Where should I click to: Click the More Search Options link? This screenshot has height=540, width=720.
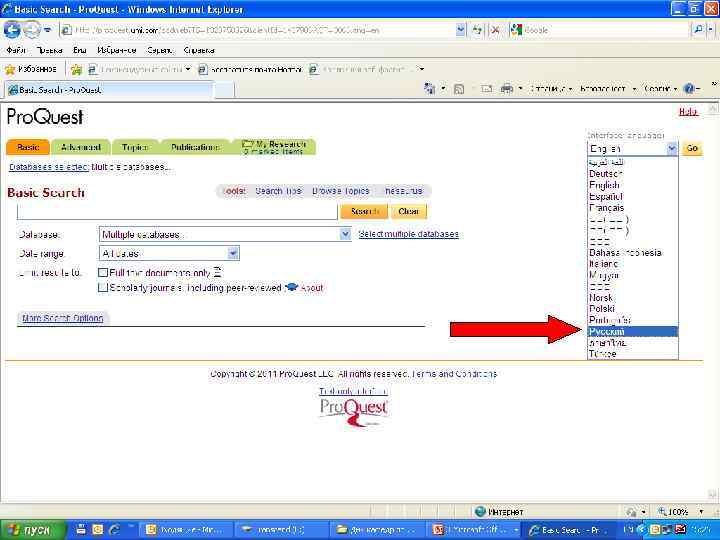pyautogui.click(x=62, y=318)
